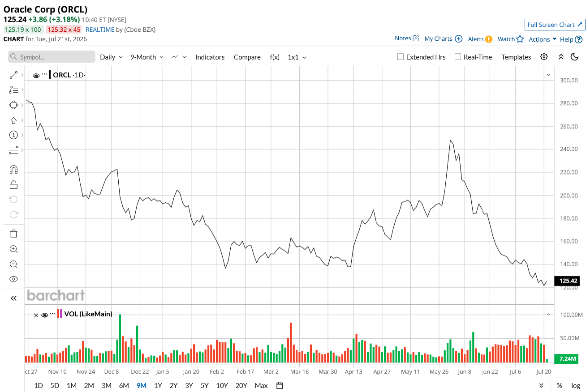This screenshot has height=392, width=586.
Task: Open the Actions dropdown menu
Action: [543, 39]
